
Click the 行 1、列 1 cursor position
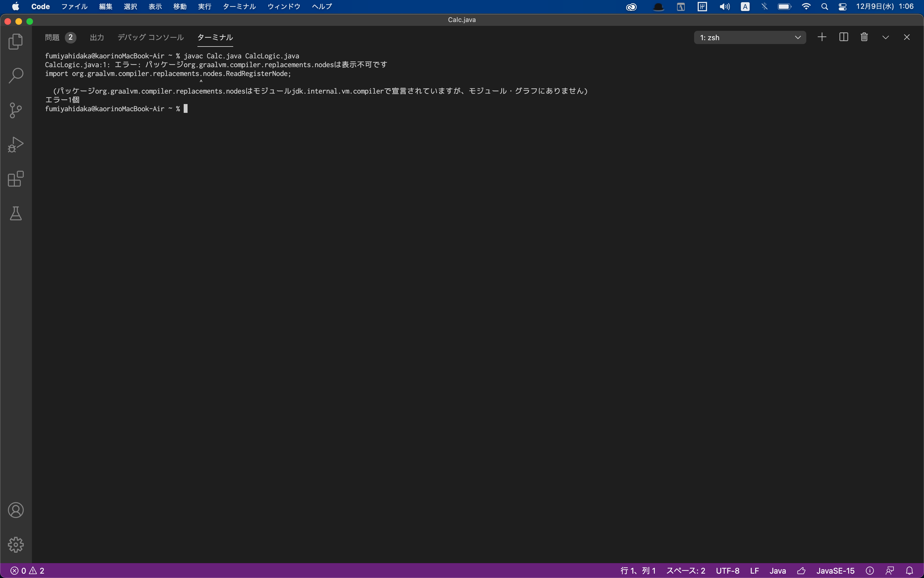coord(638,571)
